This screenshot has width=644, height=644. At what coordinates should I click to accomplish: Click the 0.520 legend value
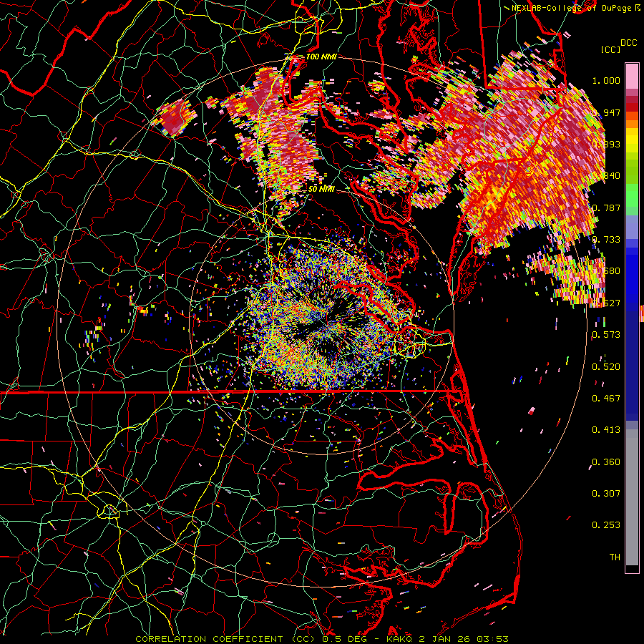pos(606,366)
